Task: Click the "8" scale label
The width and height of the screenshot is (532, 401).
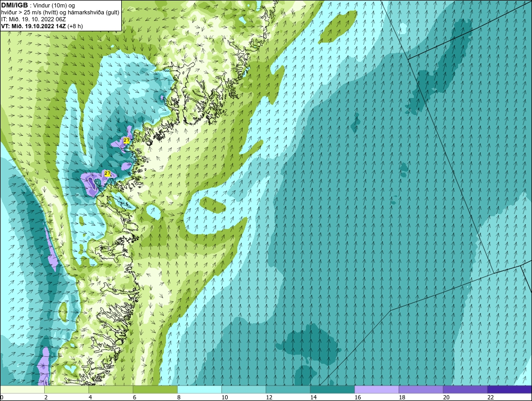Action: [179, 397]
